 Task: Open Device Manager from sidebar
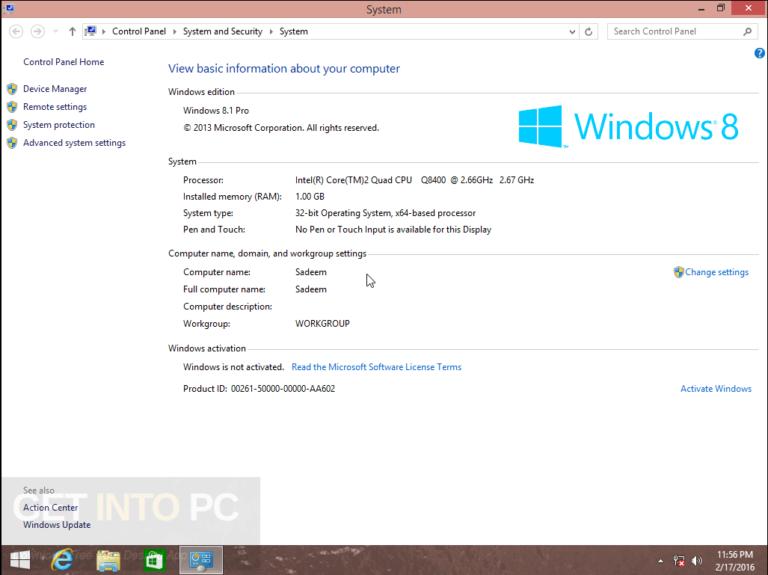coord(55,89)
